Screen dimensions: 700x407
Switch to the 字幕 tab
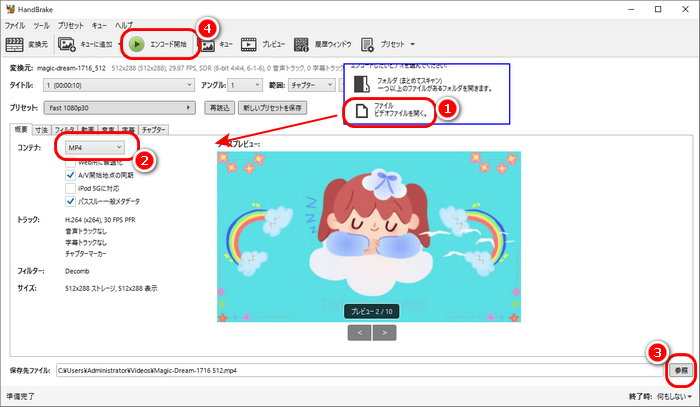click(128, 130)
